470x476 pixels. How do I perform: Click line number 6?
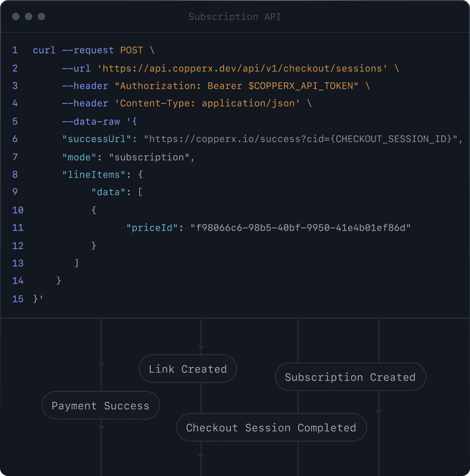[15, 139]
